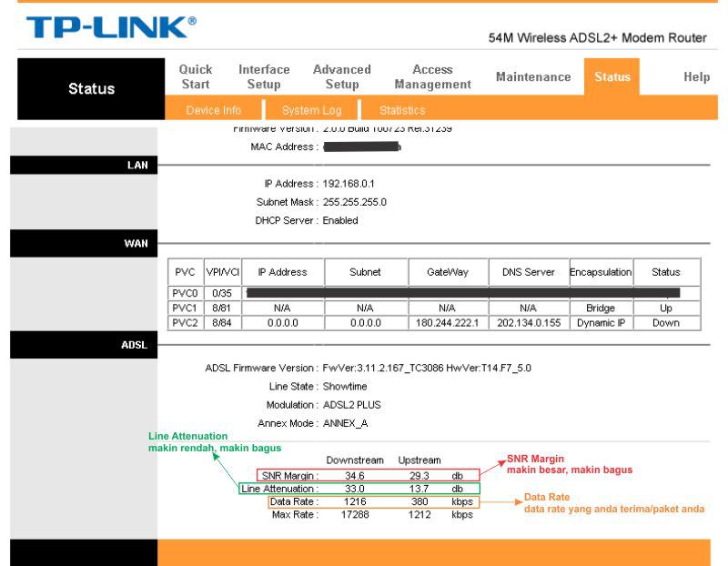Click the Upstream column label

click(420, 460)
